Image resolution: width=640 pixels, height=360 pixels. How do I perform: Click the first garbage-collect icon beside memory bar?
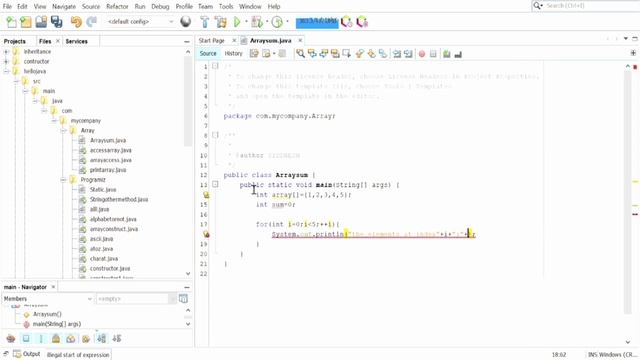pos(347,22)
